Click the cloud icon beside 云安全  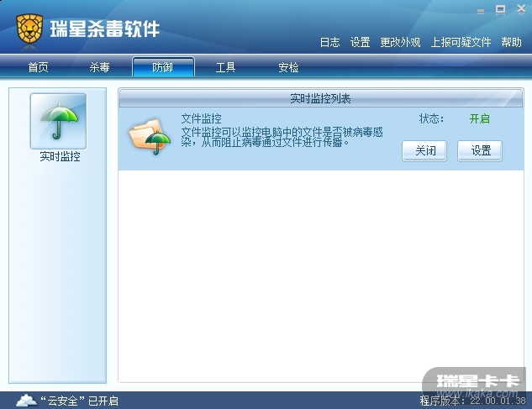27,401
